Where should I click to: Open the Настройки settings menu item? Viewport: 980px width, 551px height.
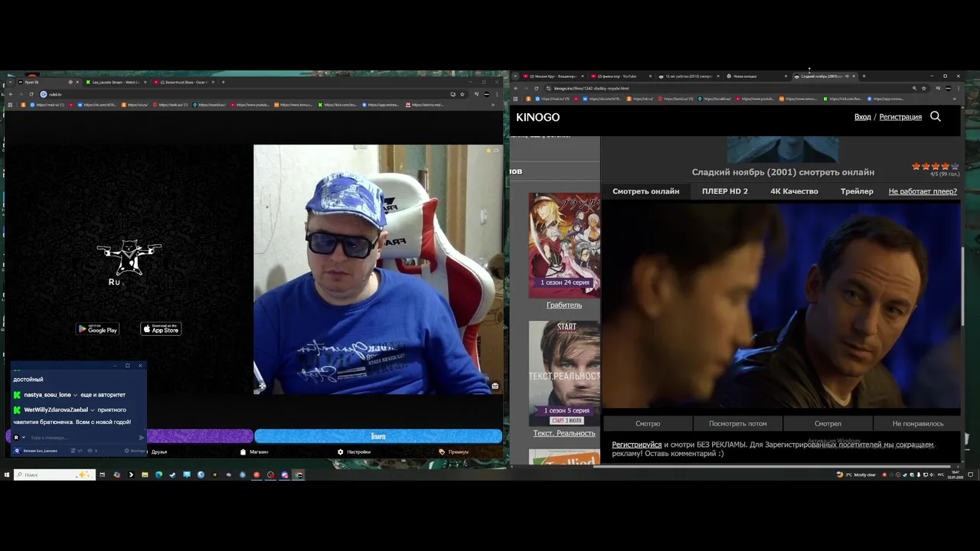[354, 452]
